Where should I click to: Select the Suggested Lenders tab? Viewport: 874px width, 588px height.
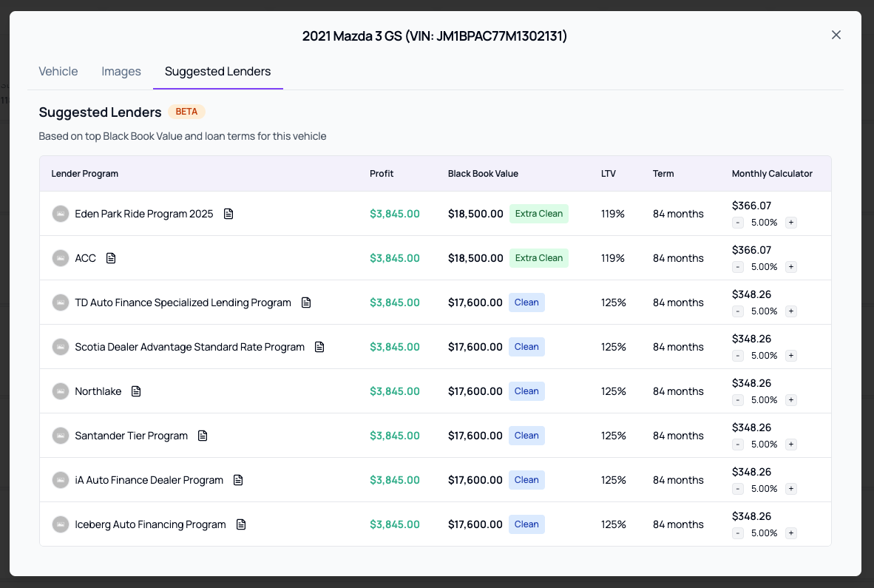(x=217, y=72)
